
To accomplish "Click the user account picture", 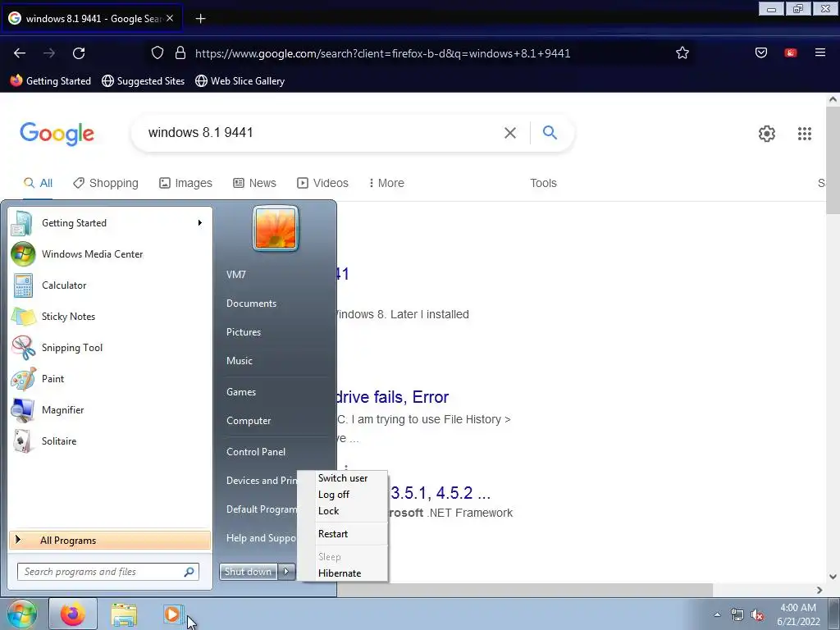I will coord(276,228).
